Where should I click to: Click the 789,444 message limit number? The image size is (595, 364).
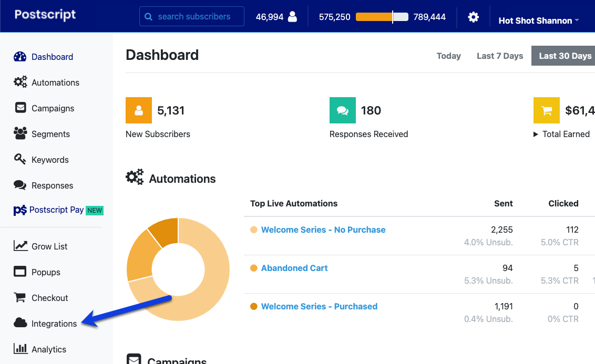click(x=429, y=17)
